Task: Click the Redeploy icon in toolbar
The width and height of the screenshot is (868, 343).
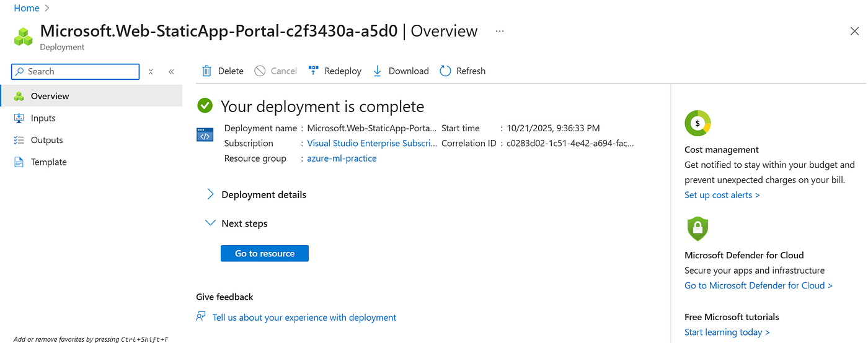Action: click(314, 71)
